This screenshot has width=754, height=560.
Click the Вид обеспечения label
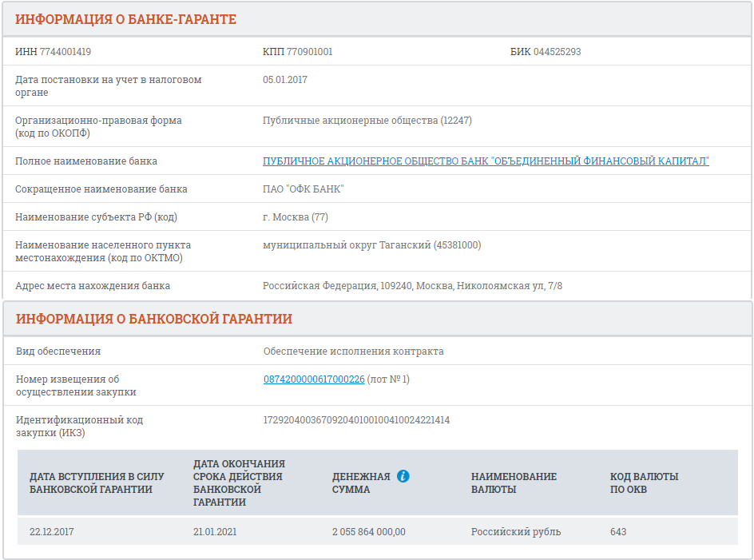(58, 351)
